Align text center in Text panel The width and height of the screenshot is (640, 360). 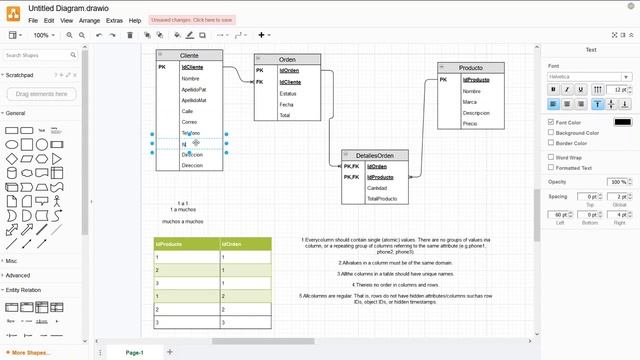567,104
